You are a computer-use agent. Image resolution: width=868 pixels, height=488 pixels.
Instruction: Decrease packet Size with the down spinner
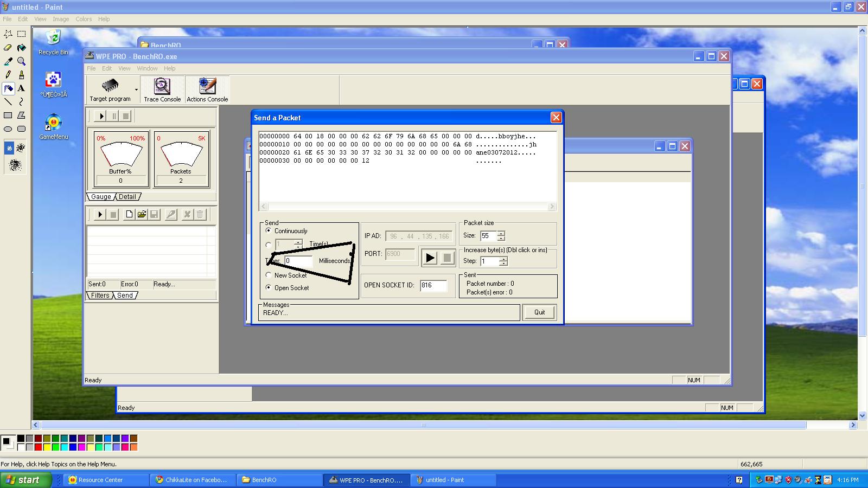point(501,238)
